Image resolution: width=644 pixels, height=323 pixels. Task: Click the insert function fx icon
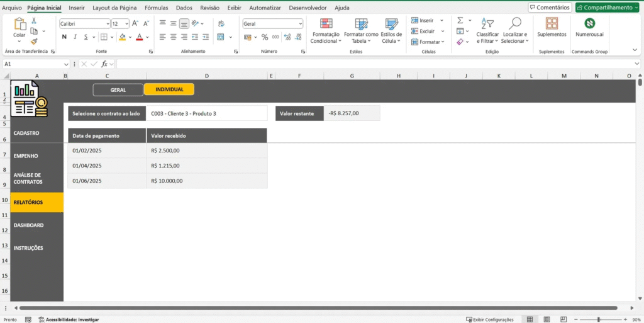pos(106,64)
